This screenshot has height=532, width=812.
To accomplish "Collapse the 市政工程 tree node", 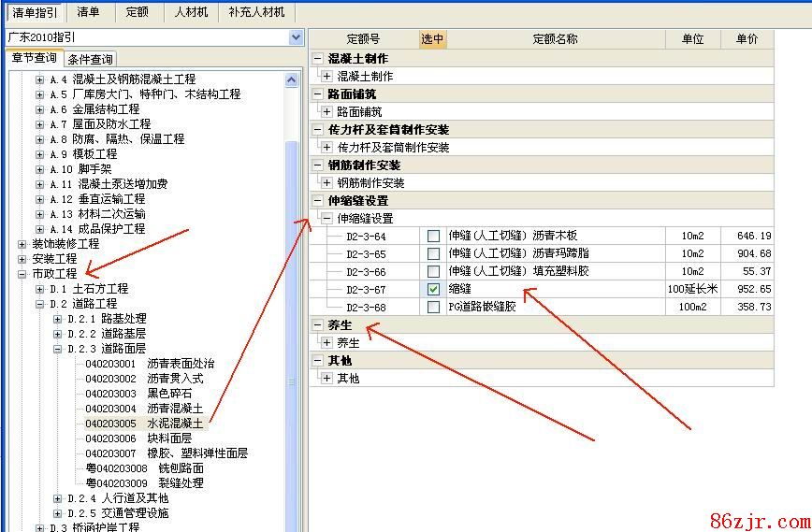I will coord(22,274).
